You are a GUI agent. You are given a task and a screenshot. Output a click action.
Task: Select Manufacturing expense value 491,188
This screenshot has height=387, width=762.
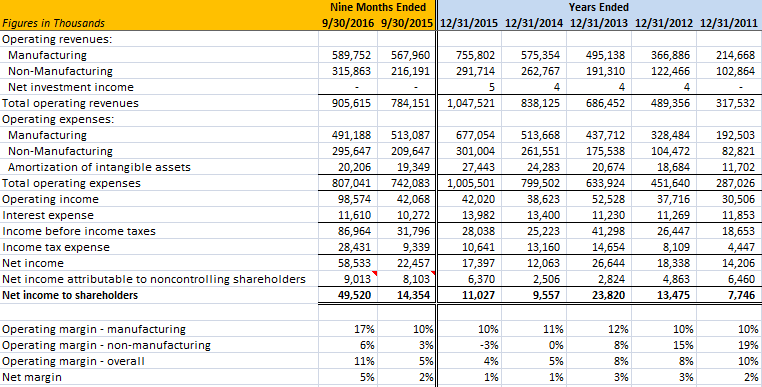(x=351, y=135)
